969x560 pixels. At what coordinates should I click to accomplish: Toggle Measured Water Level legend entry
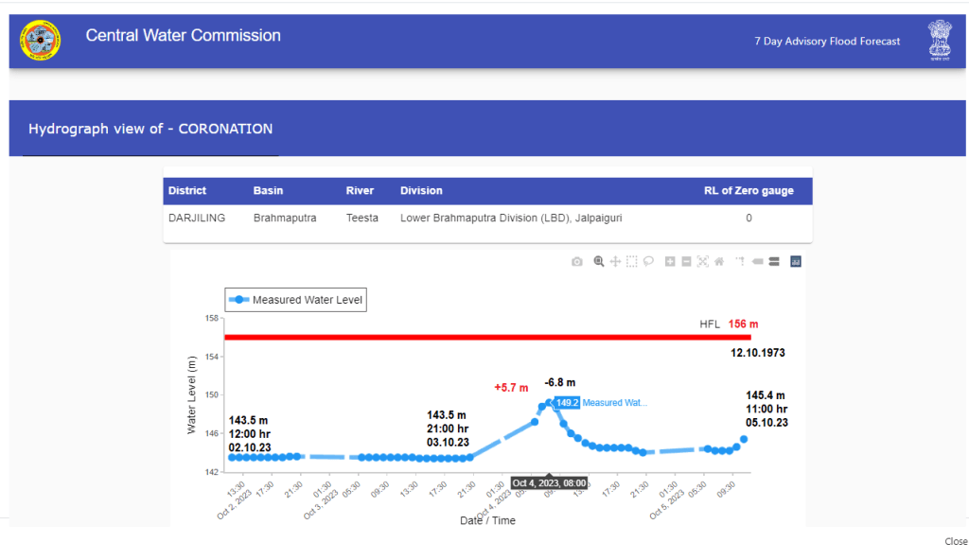[295, 300]
